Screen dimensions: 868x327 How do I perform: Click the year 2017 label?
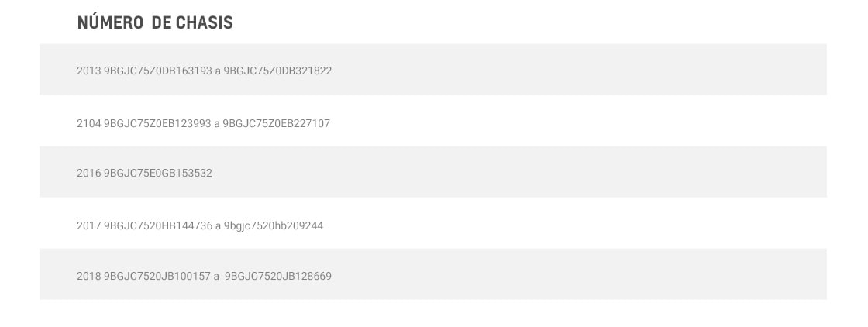coord(88,225)
